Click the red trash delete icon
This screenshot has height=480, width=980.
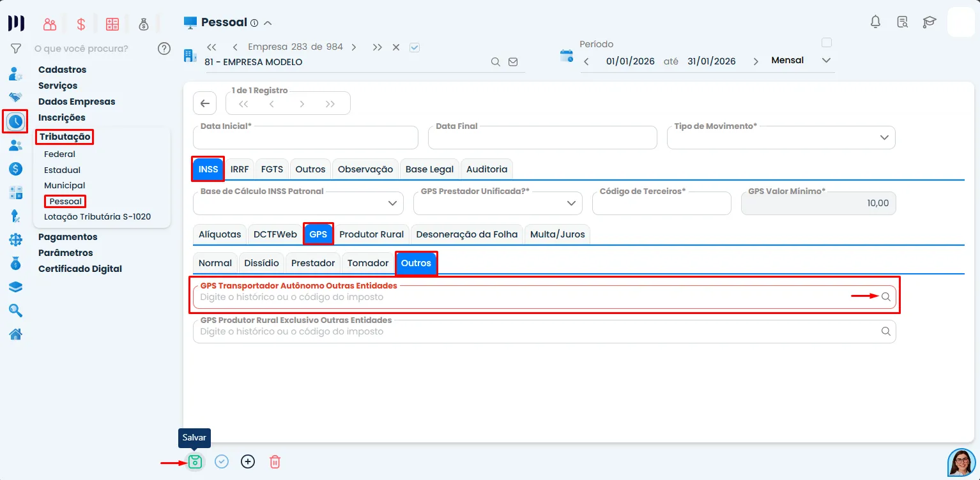pos(275,461)
